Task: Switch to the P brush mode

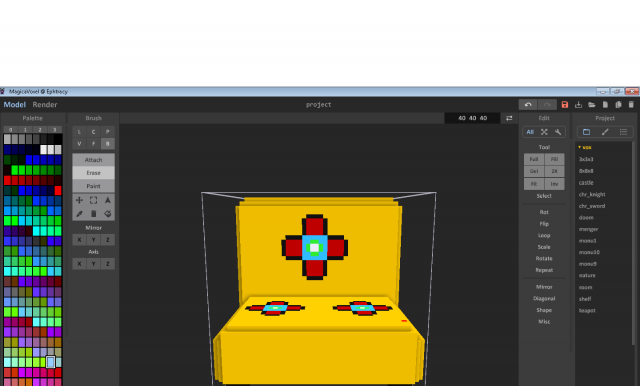Action: [x=108, y=132]
